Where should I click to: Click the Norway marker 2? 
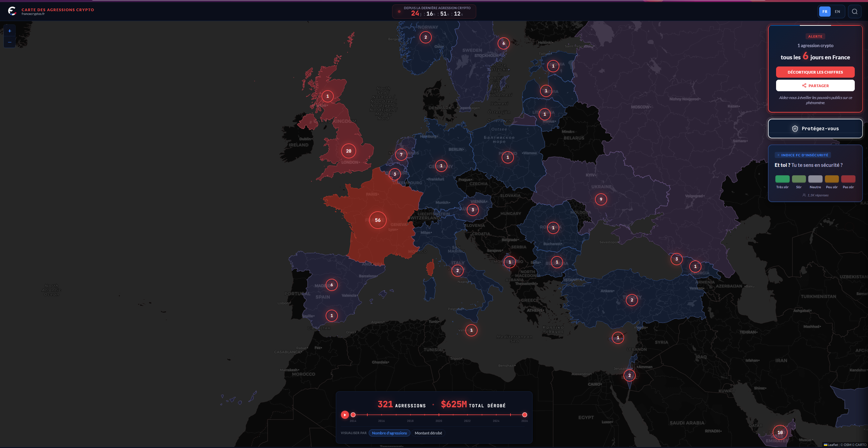pos(425,37)
